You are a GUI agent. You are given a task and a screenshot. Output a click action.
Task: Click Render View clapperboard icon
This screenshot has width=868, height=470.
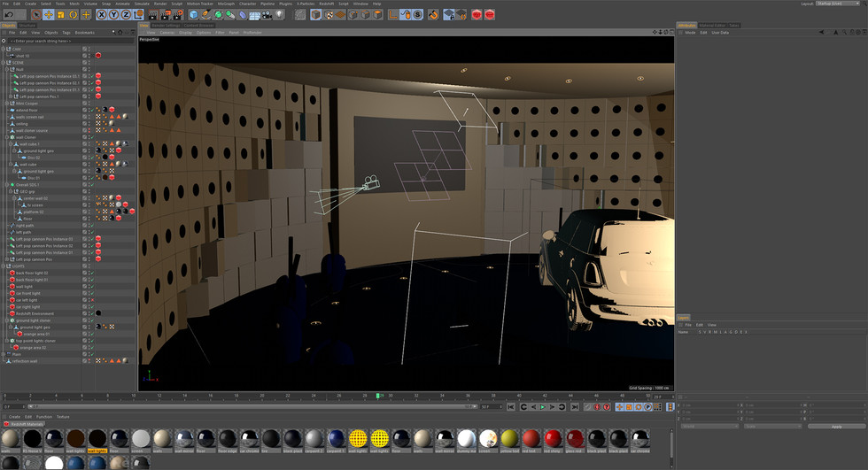tap(152, 15)
